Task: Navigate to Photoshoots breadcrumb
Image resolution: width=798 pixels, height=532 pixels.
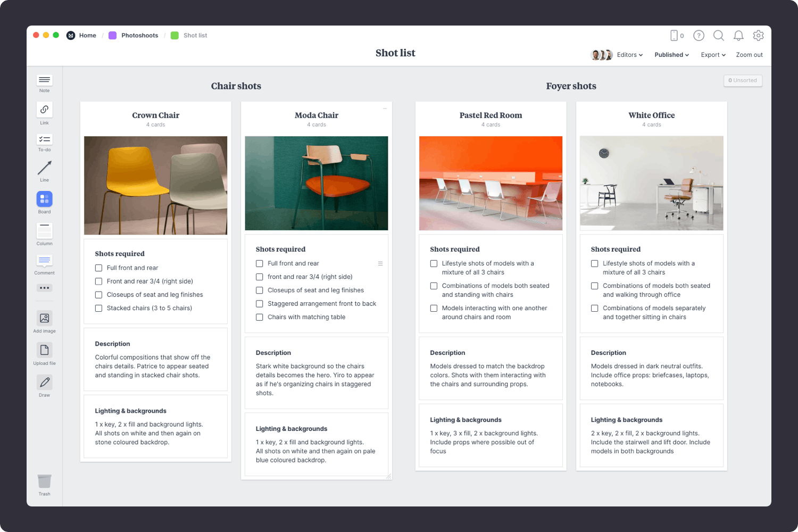Action: (x=139, y=36)
